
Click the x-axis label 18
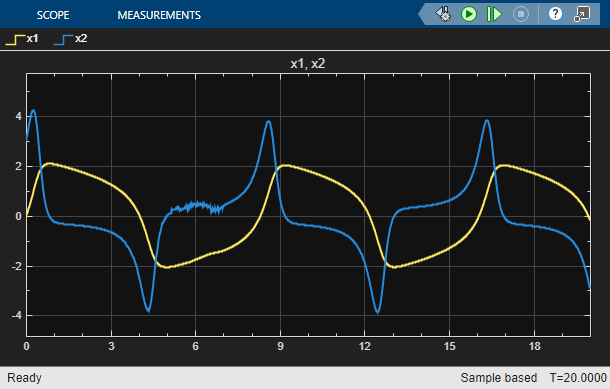tap(535, 346)
